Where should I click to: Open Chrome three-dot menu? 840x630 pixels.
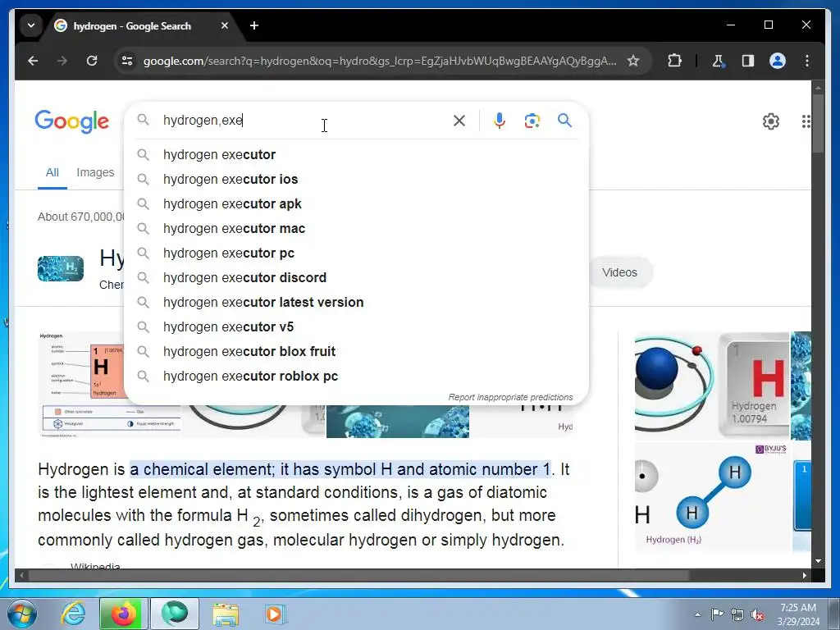pyautogui.click(x=807, y=61)
